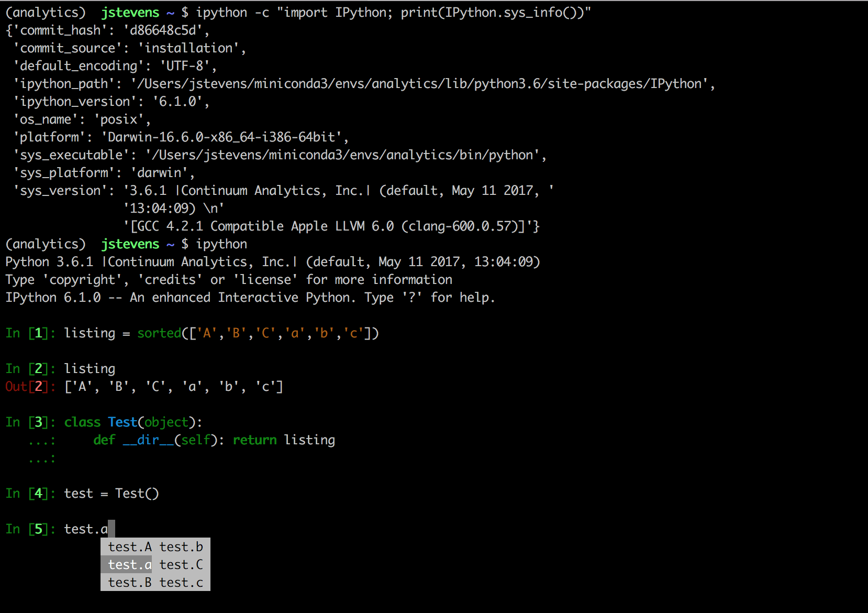Click the 'test.a' text on input line 5
Screen dimensions: 868x613
tap(86, 529)
